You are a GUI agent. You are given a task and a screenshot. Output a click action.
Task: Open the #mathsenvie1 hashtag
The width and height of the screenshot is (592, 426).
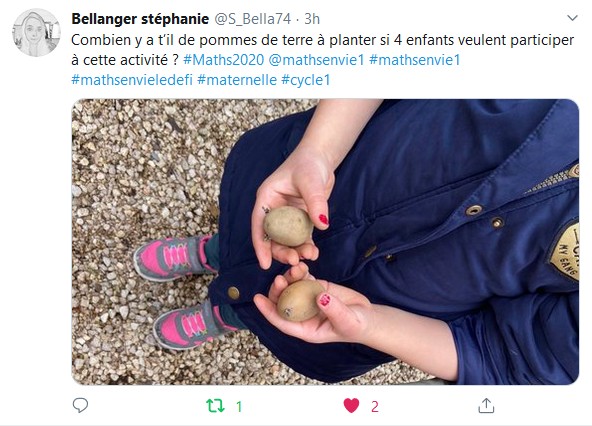[415, 60]
